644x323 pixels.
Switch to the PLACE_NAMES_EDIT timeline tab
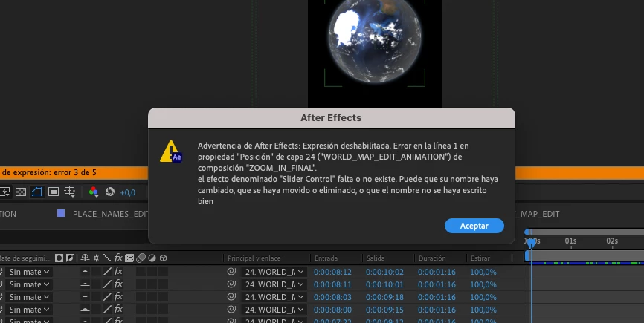110,214
